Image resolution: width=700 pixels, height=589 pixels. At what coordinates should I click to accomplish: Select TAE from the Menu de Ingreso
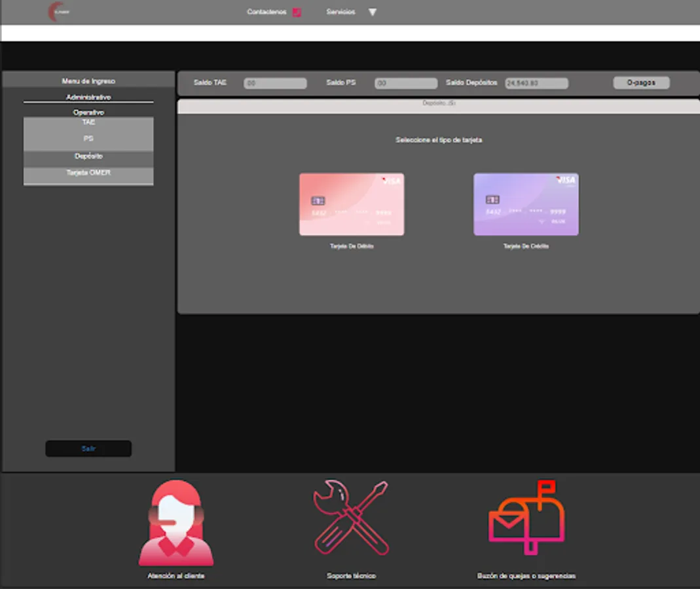88,122
